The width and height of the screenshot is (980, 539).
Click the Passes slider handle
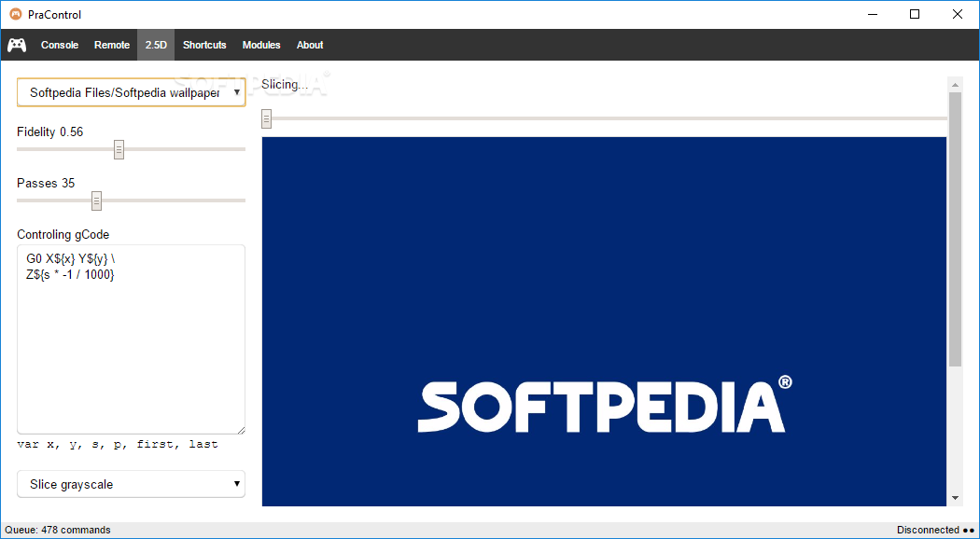[x=96, y=200]
